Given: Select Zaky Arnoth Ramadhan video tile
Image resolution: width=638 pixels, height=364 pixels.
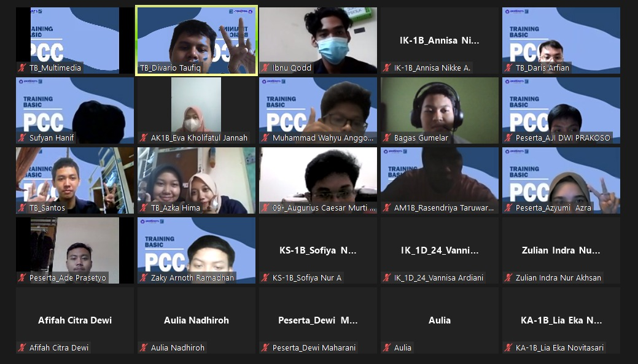Looking at the screenshot, I should pyautogui.click(x=196, y=250).
